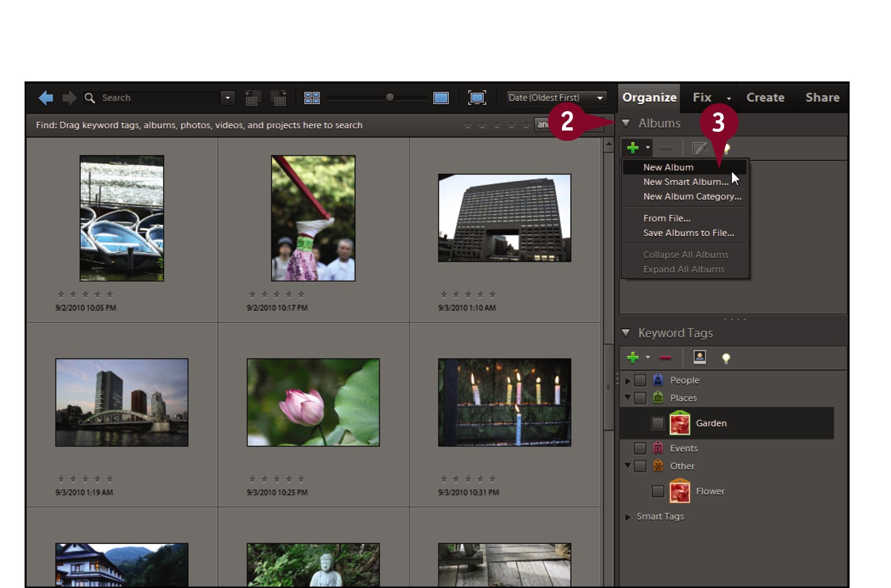Click the green plus in Albums panel
This screenshot has height=588, width=891.
(632, 148)
